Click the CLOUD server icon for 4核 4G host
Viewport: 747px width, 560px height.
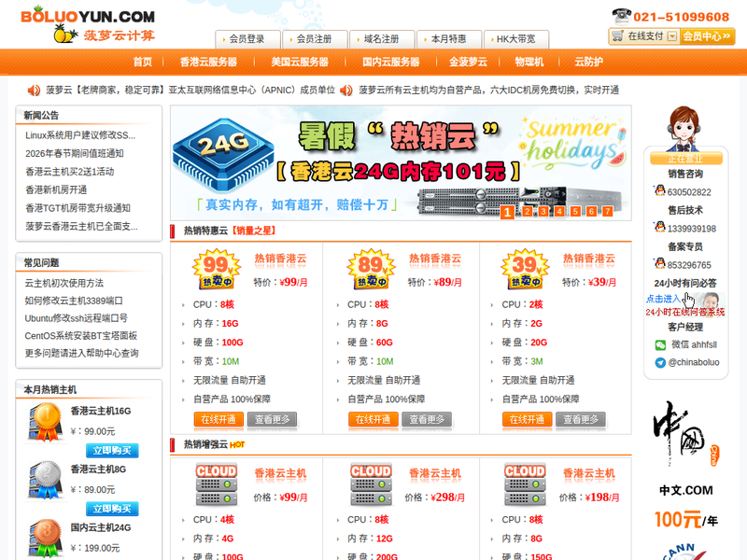click(x=217, y=484)
